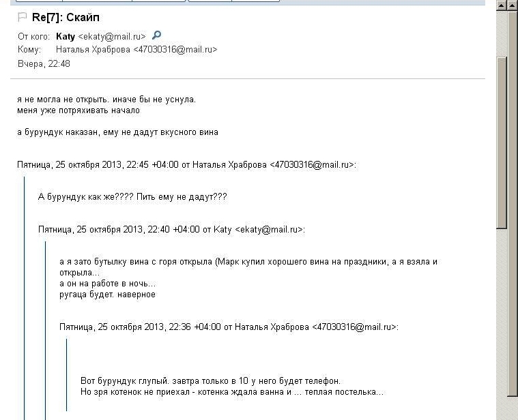This screenshot has width=518, height=420.
Task: Click recipient name Наталья Храброва in the Кому line
Action: pos(93,50)
